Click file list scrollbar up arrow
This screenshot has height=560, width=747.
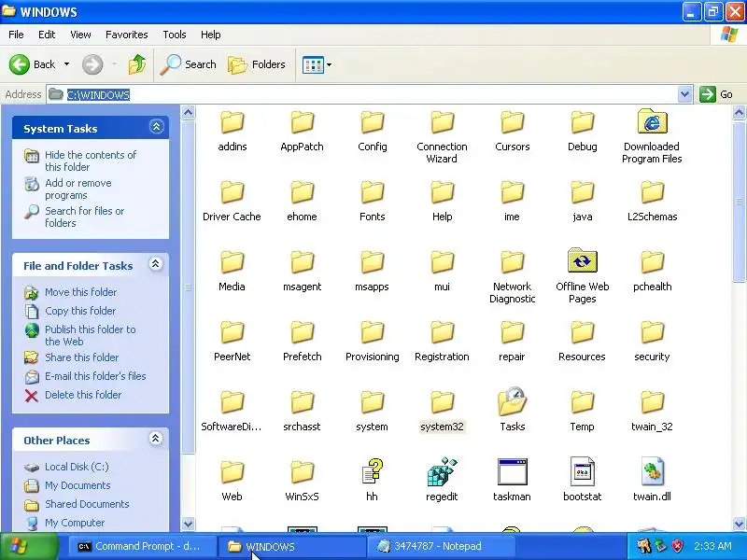[x=739, y=112]
